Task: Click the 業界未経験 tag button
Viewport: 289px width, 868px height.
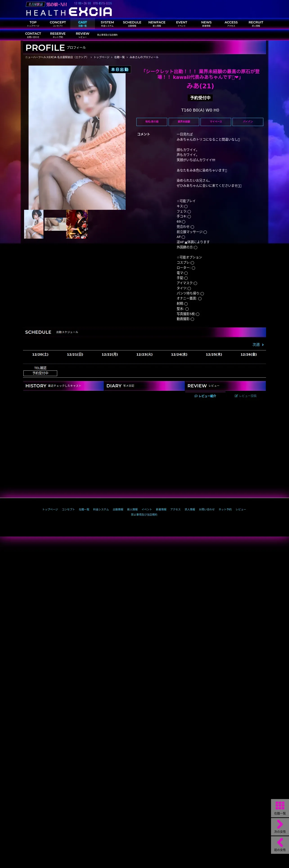Action: click(184, 122)
